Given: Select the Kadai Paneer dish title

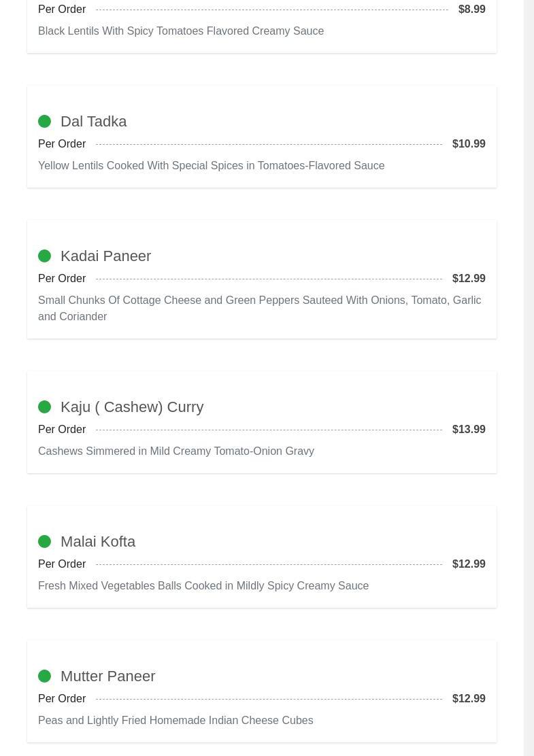Looking at the screenshot, I should tap(105, 256).
